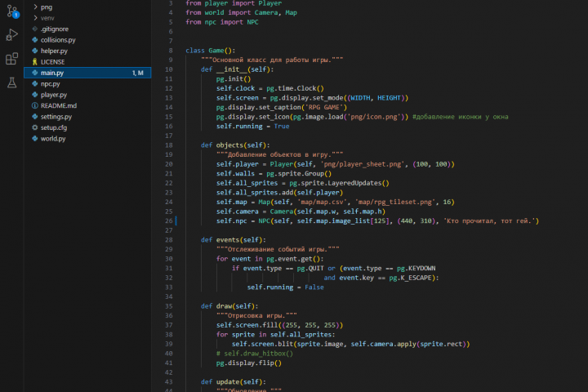Click 'png/player_sheet.png' string on line 20
Viewport: 588px width, 392px height.
point(363,164)
